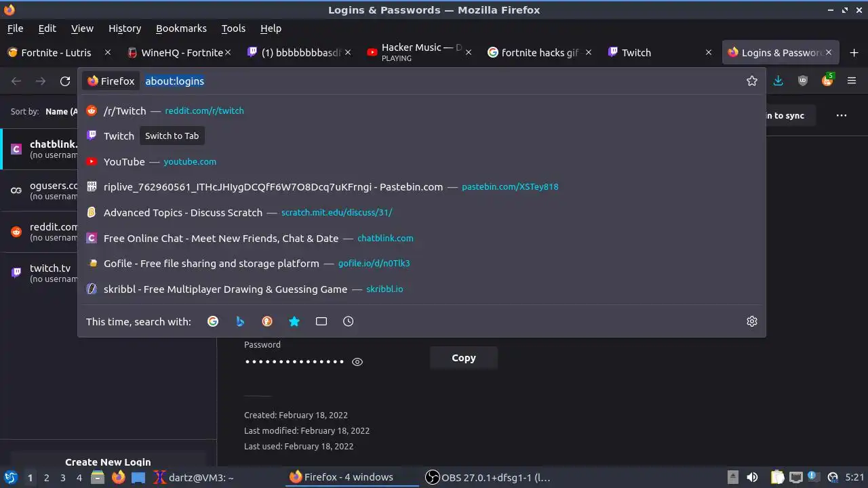Open the Gofile file sharing suggestion
The height and width of the screenshot is (488, 868).
[x=422, y=263]
